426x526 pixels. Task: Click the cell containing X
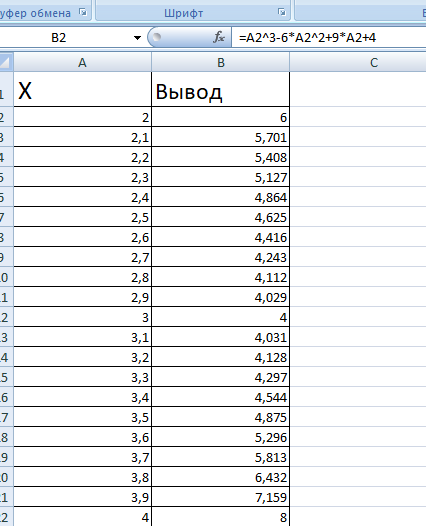coord(83,89)
